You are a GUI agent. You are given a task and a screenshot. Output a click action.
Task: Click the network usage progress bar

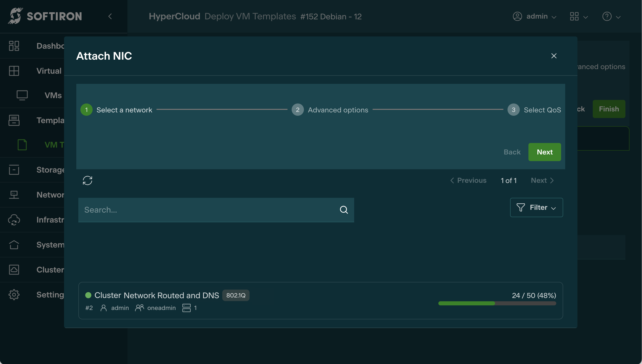[x=497, y=303]
